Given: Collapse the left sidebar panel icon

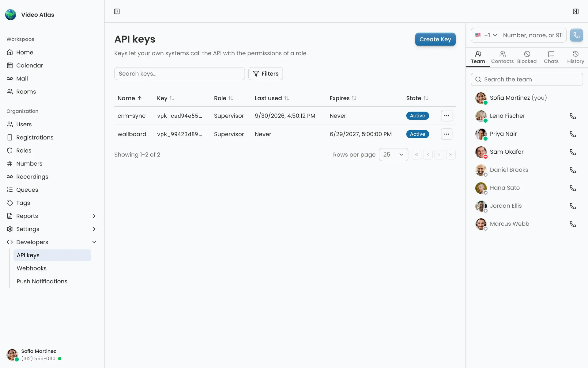Looking at the screenshot, I should (117, 11).
